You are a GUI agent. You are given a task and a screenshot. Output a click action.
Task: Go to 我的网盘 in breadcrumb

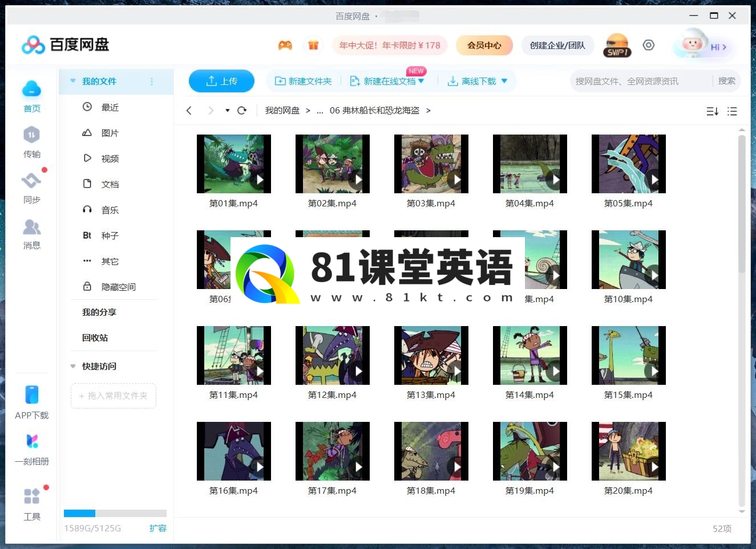(x=282, y=111)
